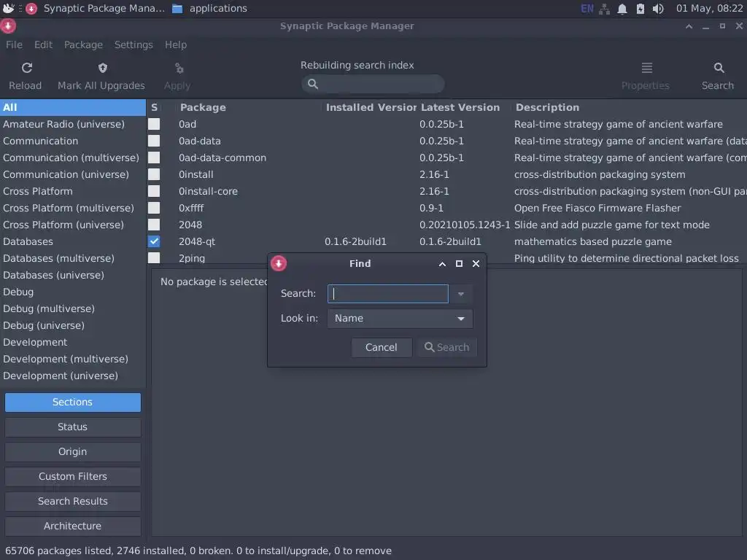The height and width of the screenshot is (560, 747).
Task: Select the Origin filter button
Action: pyautogui.click(x=73, y=451)
